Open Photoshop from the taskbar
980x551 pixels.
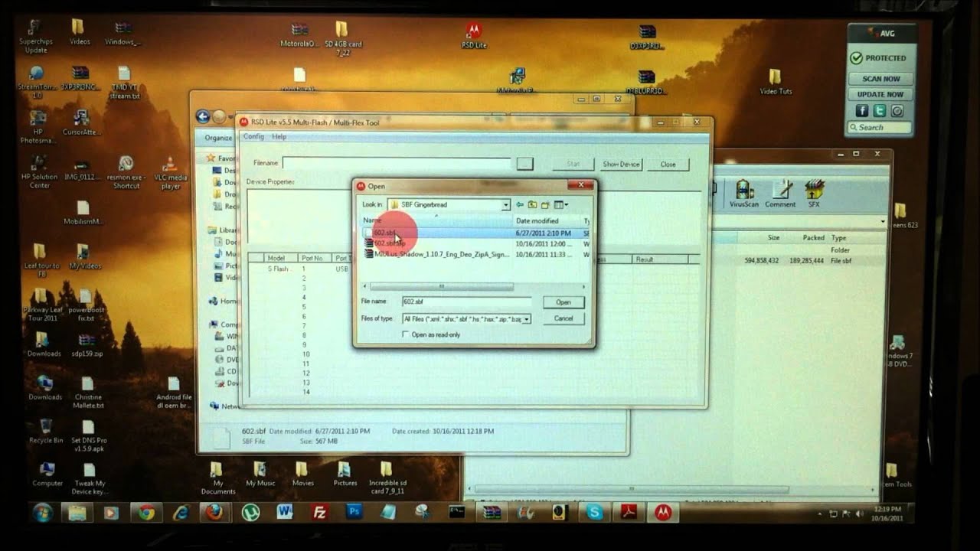click(354, 511)
